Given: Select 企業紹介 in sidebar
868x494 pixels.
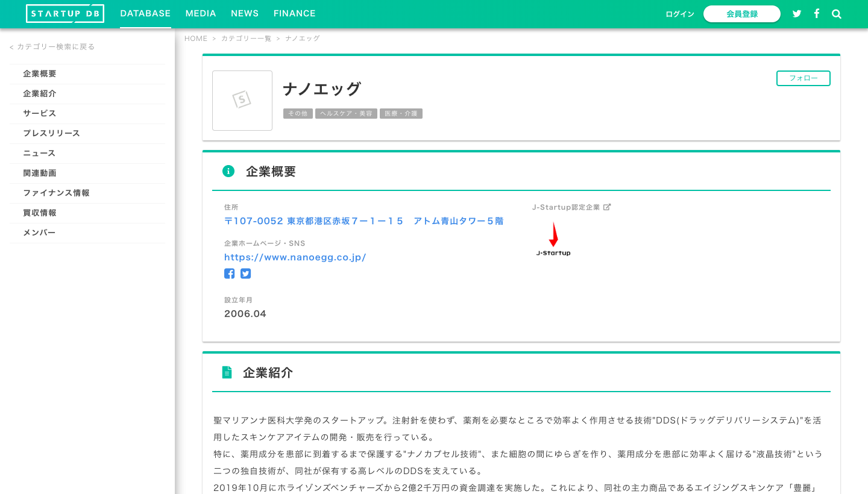Looking at the screenshot, I should [87, 93].
